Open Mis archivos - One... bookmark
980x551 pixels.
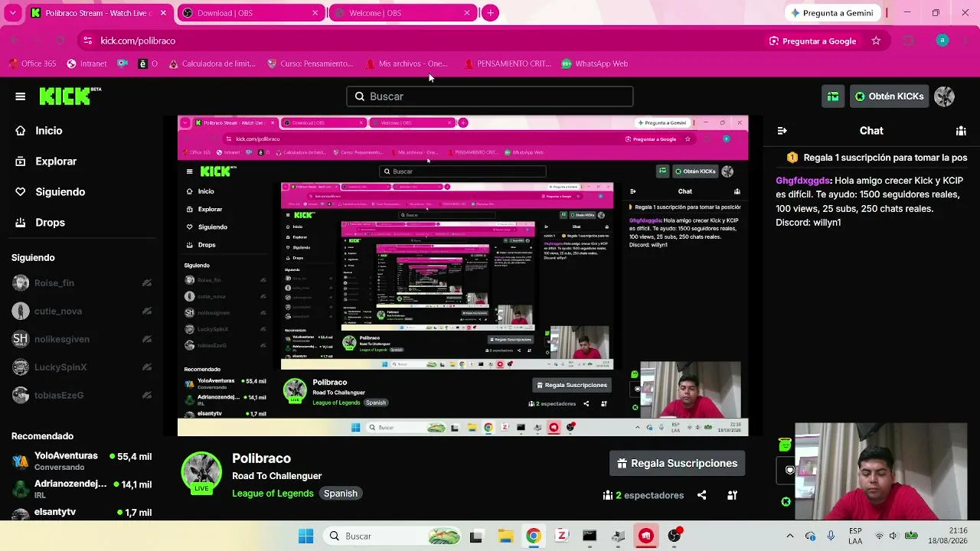tap(407, 64)
